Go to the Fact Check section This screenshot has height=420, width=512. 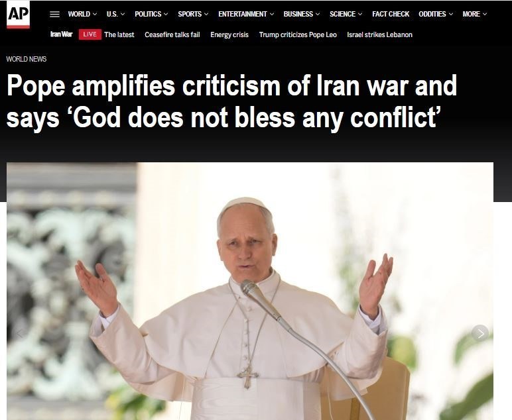(x=391, y=14)
